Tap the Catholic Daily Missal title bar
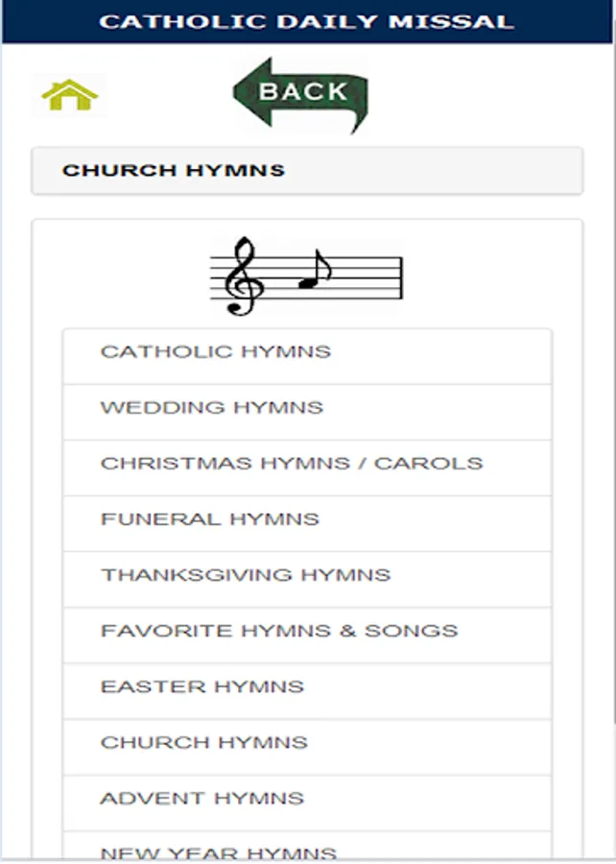The image size is (616, 864). [x=307, y=22]
